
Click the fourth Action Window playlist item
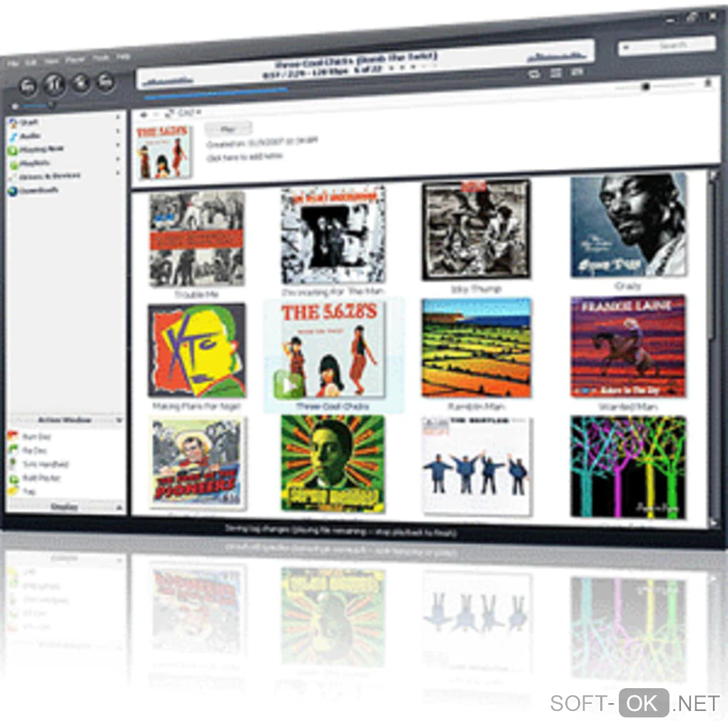point(41,478)
